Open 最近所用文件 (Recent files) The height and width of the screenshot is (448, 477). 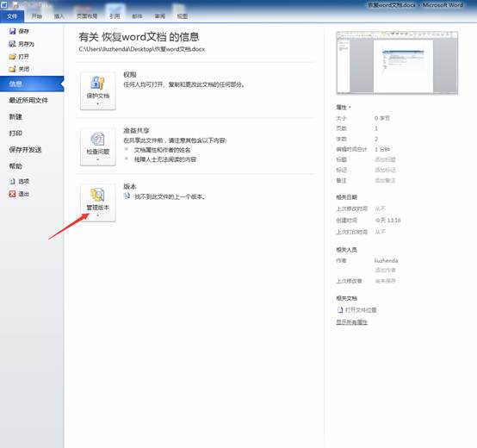click(x=28, y=100)
